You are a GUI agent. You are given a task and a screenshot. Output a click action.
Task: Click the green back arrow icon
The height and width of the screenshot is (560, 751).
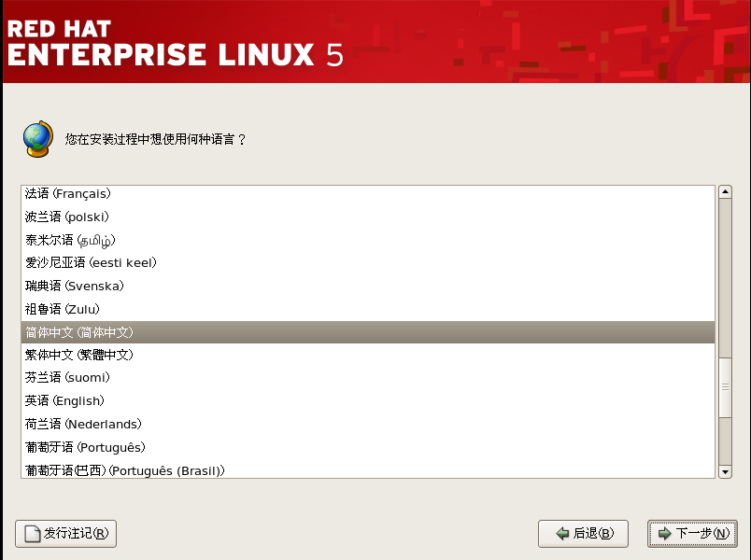[x=562, y=533]
